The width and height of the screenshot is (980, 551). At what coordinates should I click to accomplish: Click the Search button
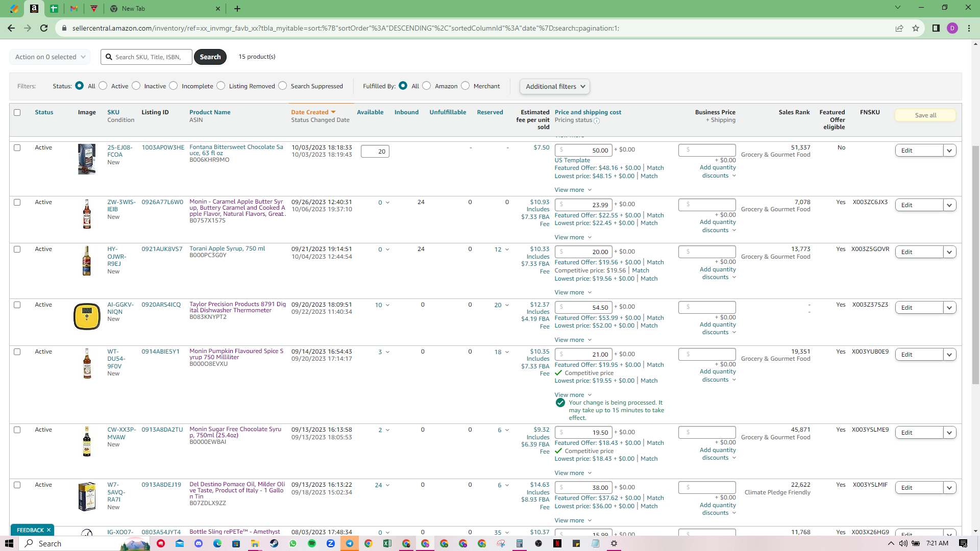pyautogui.click(x=210, y=57)
